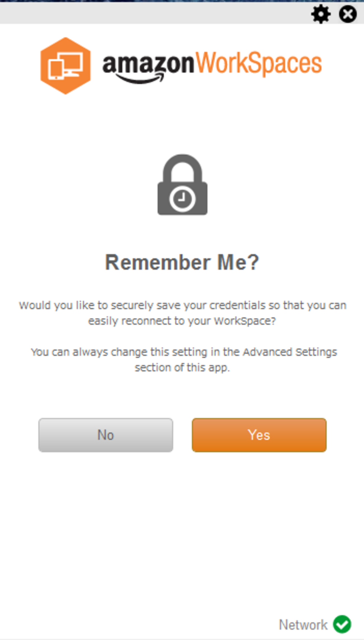Viewport: 364px width, 640px height.
Task: Open settings via the gear icon
Action: (x=321, y=14)
